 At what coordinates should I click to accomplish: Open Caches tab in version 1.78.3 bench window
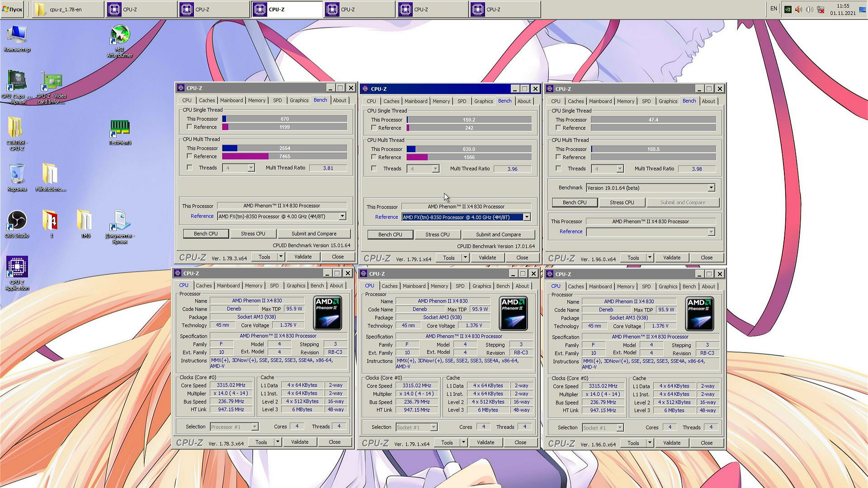(x=207, y=100)
